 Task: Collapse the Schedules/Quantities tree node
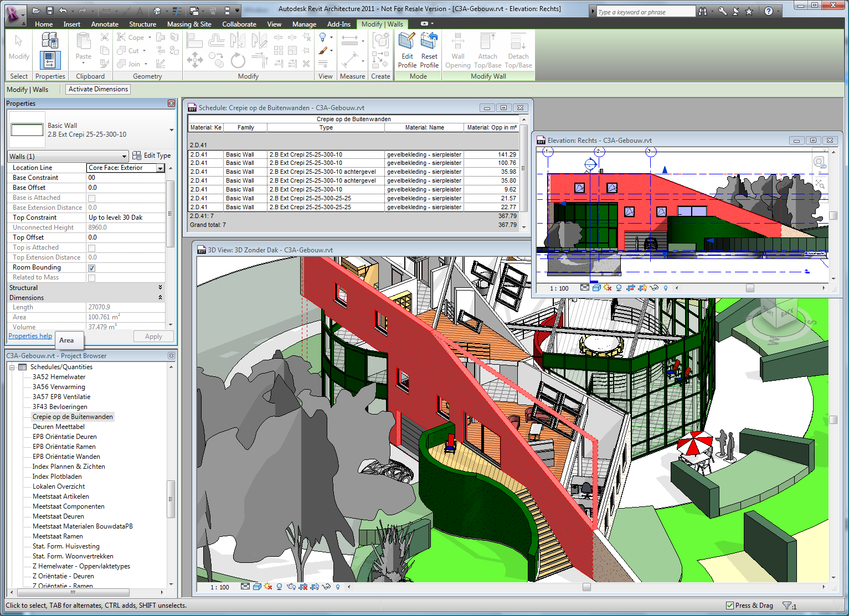click(12, 367)
